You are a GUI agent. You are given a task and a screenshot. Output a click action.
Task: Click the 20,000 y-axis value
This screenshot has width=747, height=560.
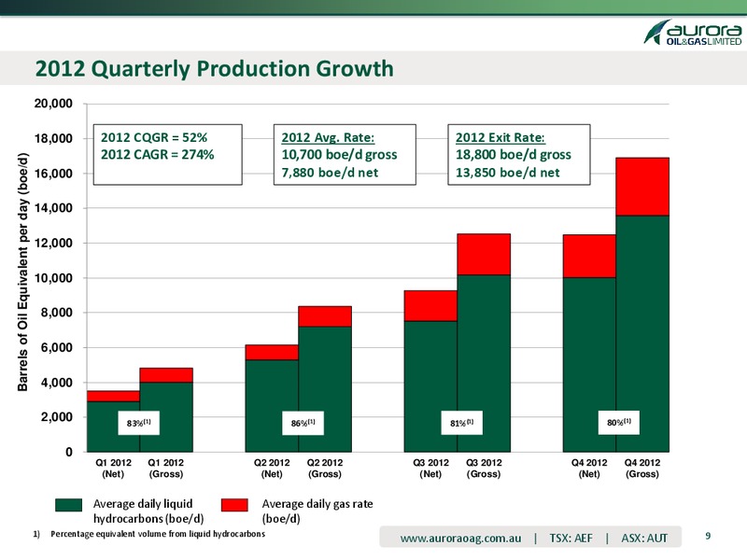click(53, 104)
